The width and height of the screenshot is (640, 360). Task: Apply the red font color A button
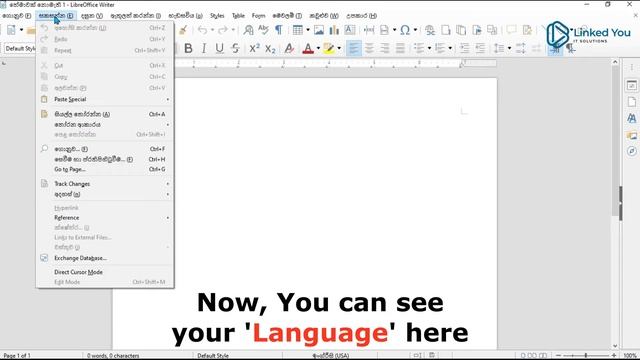(x=308, y=49)
